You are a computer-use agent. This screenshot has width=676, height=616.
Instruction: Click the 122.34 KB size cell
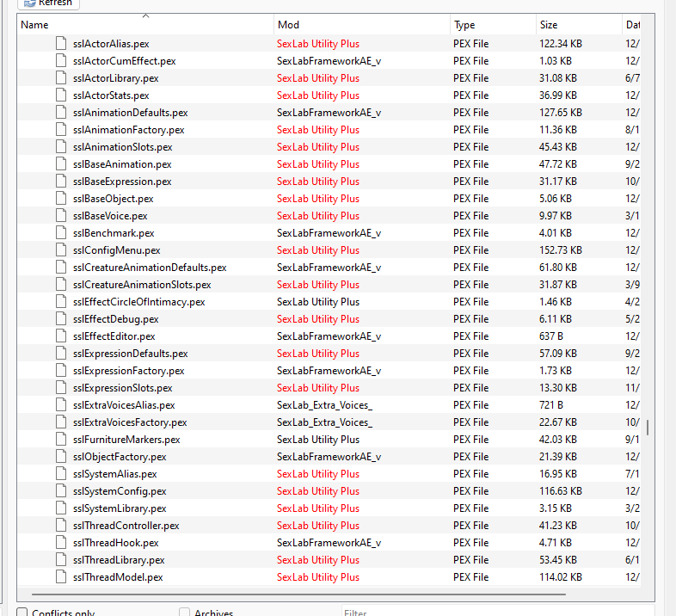pyautogui.click(x=561, y=44)
